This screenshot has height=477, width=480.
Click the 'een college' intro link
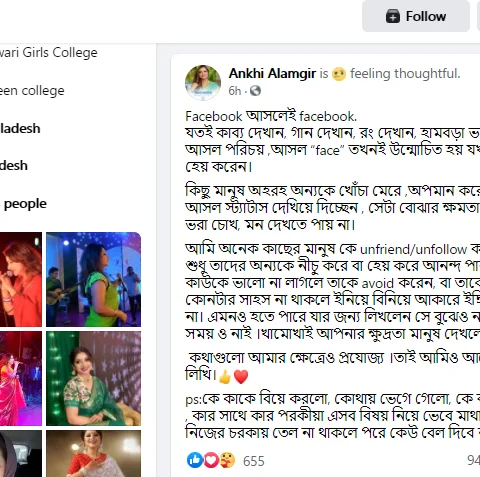tap(32, 91)
